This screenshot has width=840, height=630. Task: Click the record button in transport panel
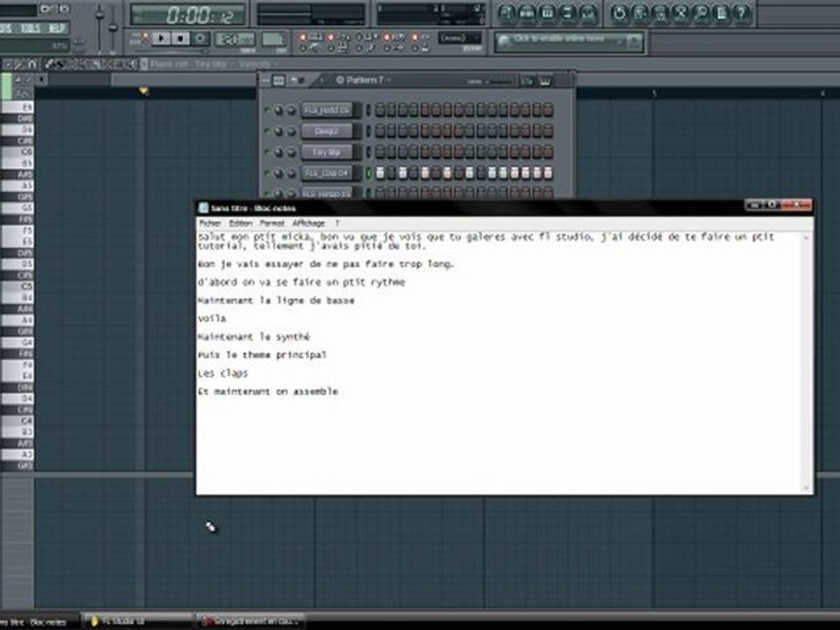[200, 38]
